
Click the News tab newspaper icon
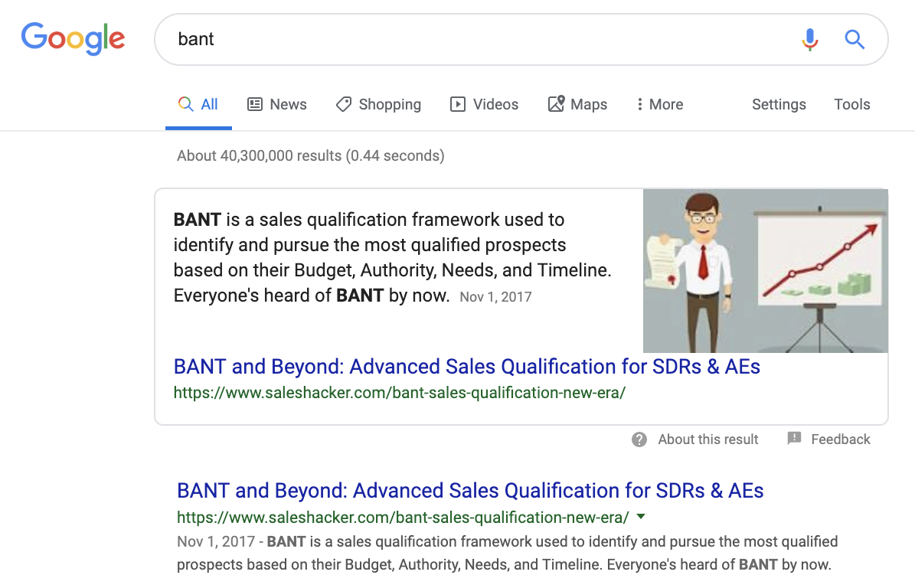coord(255,105)
